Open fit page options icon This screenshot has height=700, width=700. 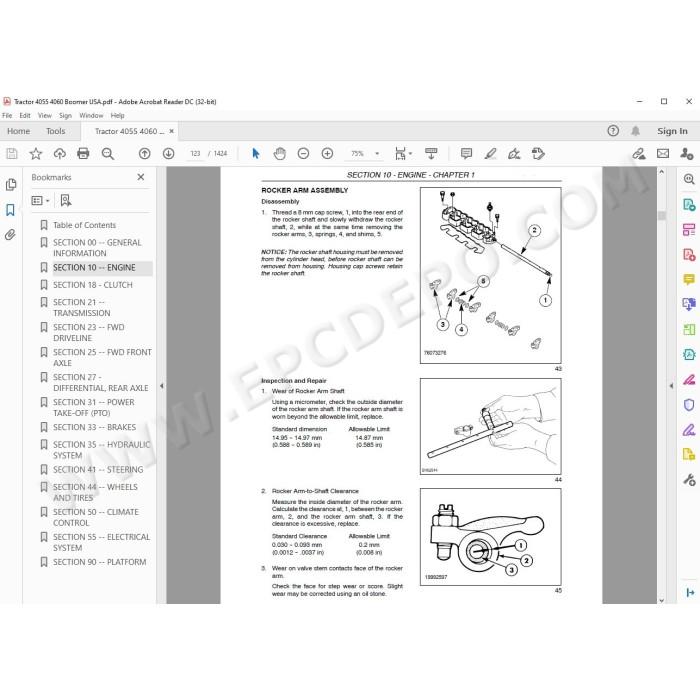[403, 154]
